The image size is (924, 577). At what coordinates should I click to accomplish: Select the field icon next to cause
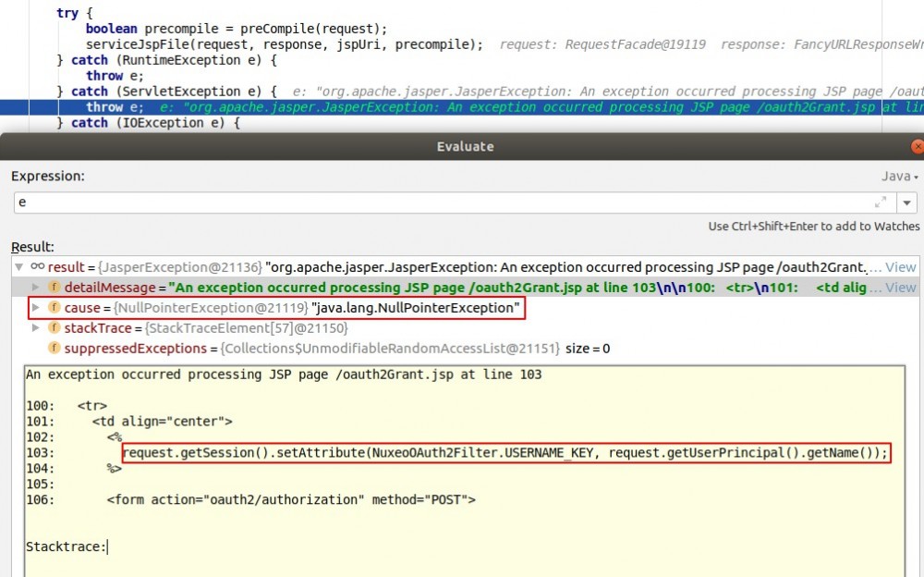(55, 307)
